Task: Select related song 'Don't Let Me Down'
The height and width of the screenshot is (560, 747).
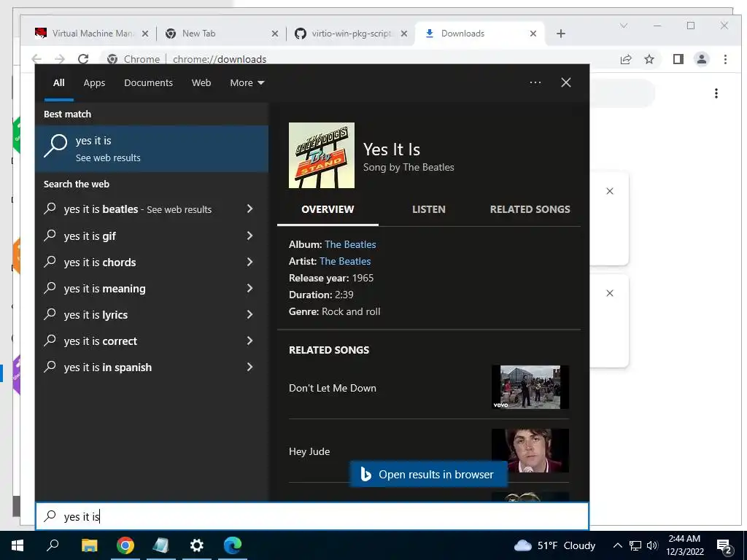Action: pyautogui.click(x=333, y=388)
